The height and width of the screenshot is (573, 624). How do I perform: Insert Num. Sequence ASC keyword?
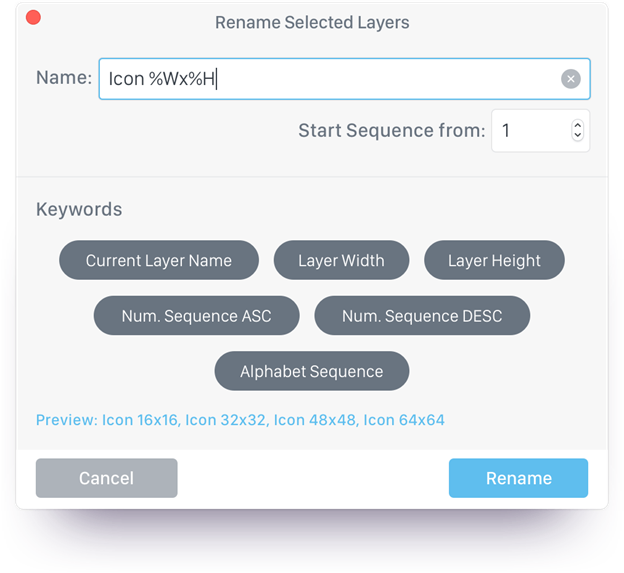click(x=196, y=316)
